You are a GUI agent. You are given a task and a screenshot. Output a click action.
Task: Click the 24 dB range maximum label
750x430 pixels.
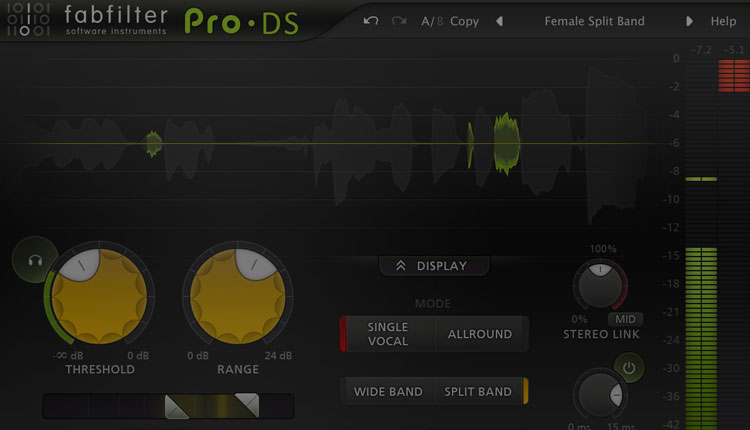point(278,356)
